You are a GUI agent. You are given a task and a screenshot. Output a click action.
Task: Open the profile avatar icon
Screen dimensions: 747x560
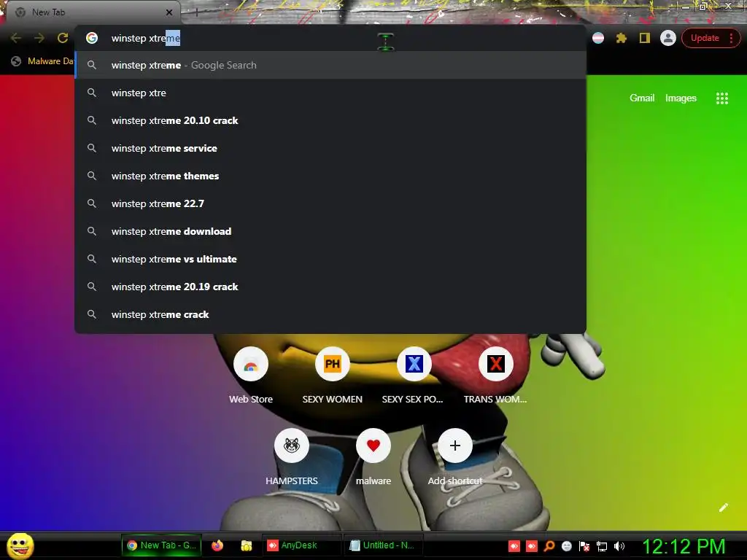[668, 38]
